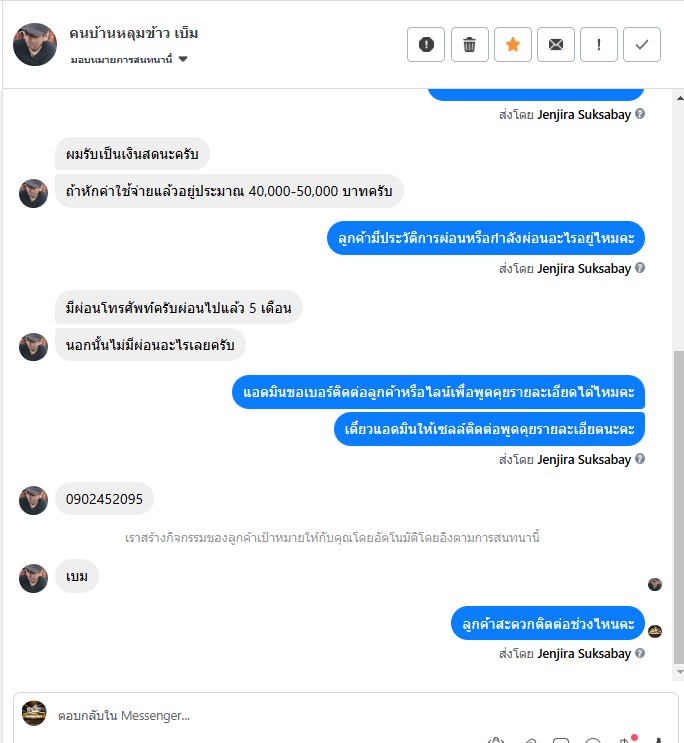Select the phone number message 0902452095
The height and width of the screenshot is (743, 684).
click(x=104, y=499)
